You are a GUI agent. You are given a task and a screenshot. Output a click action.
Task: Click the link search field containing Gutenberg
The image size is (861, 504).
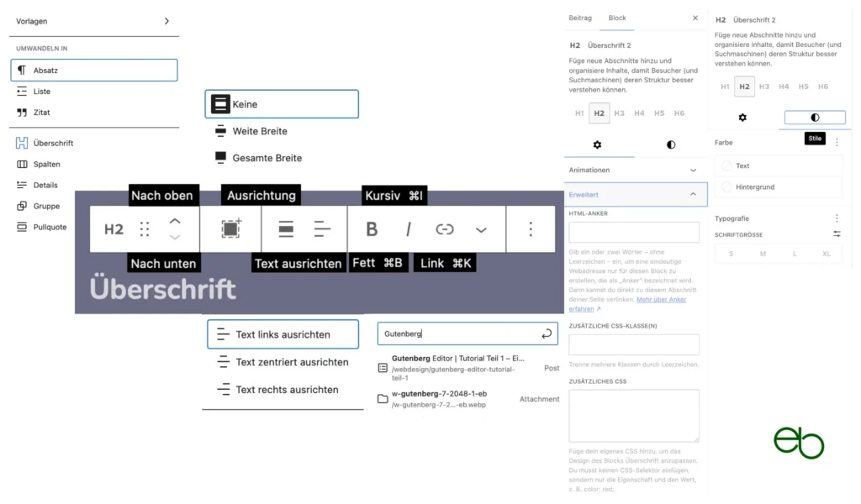[467, 333]
